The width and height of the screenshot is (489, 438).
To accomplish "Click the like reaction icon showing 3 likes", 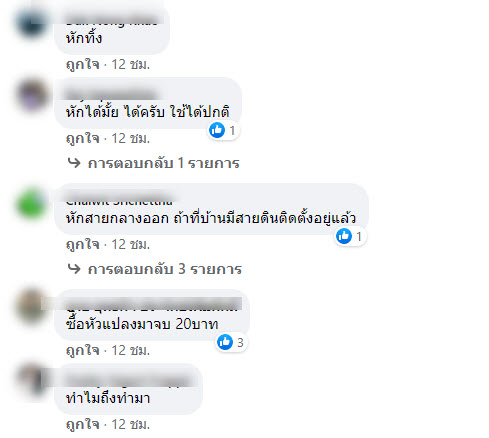I will pos(225,342).
